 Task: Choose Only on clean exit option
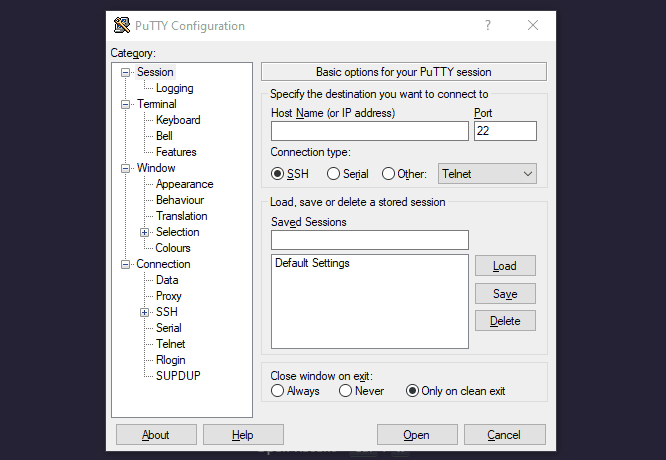tap(412, 391)
